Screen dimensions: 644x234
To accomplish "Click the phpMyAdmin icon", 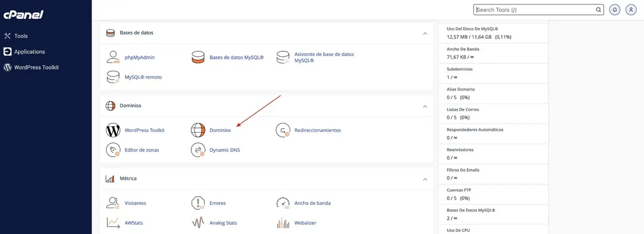I will tap(113, 57).
